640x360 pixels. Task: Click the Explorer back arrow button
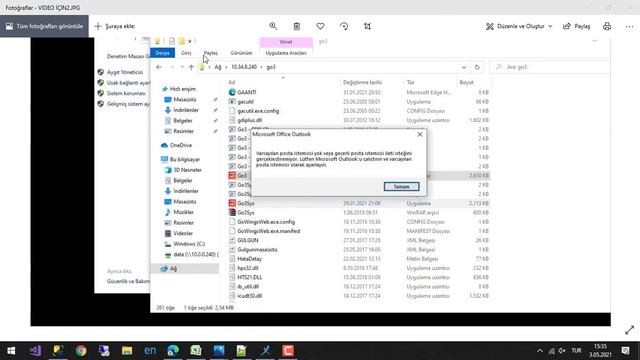159,67
